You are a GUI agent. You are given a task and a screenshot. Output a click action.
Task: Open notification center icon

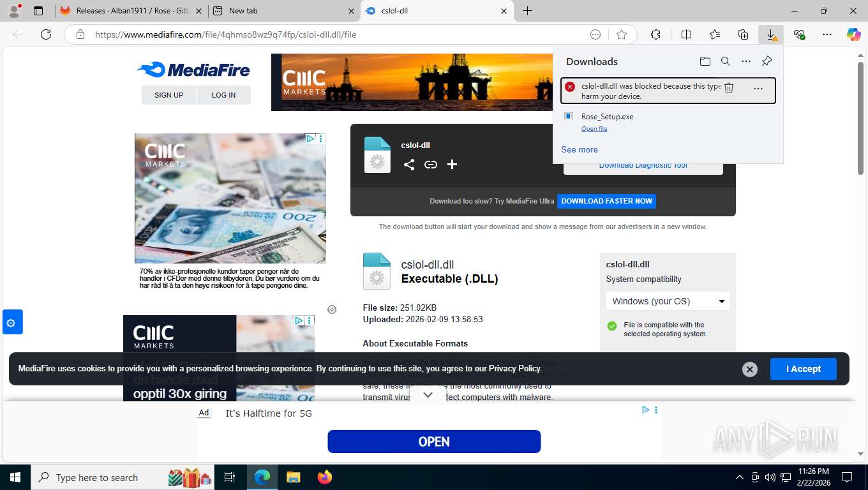pyautogui.click(x=847, y=477)
